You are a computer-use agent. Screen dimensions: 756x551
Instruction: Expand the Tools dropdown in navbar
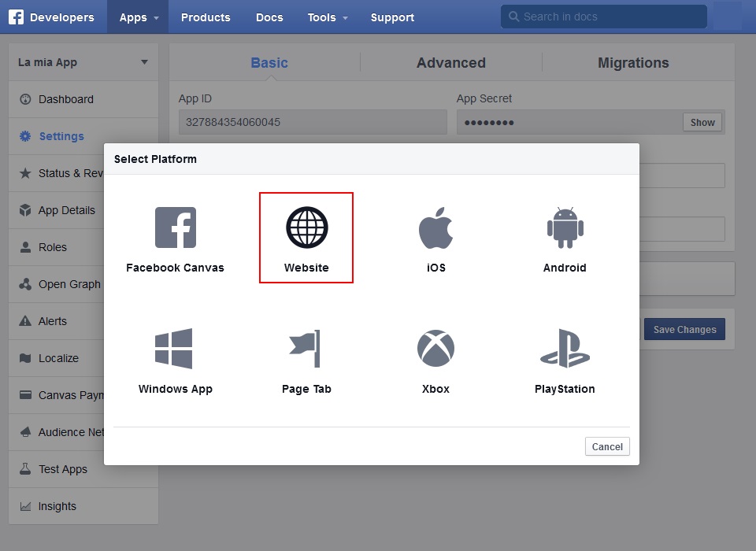click(x=327, y=17)
